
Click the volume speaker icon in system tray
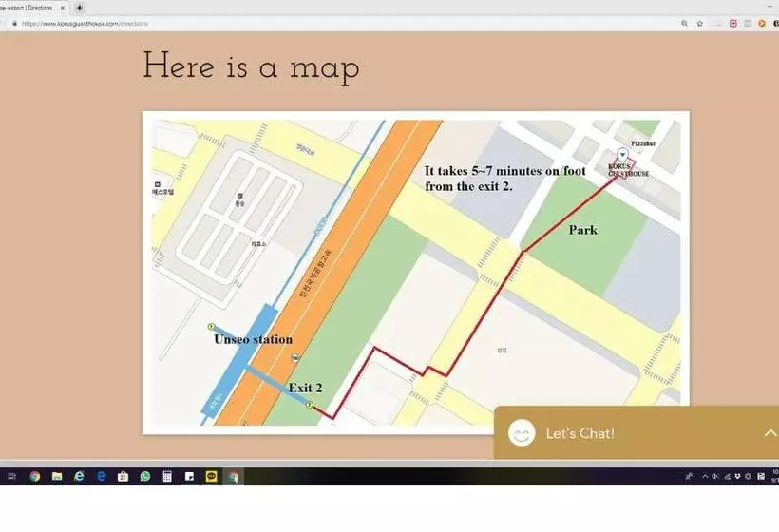tap(714, 476)
